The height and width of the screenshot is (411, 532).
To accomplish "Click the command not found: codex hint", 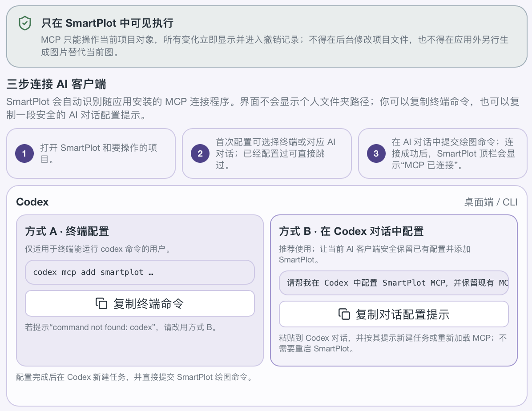I will (x=121, y=327).
